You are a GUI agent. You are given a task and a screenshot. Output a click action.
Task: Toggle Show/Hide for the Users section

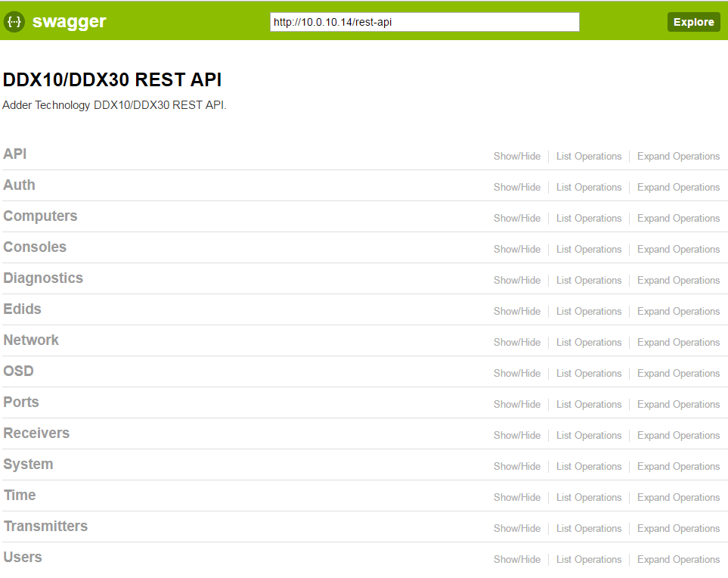516,560
